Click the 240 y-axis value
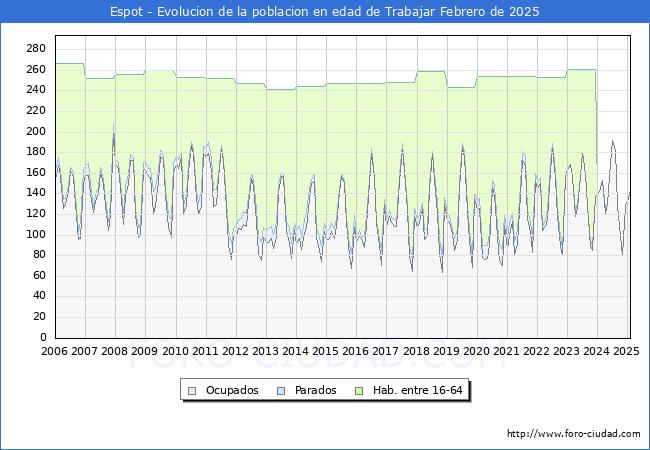The height and width of the screenshot is (450, 650). point(36,90)
